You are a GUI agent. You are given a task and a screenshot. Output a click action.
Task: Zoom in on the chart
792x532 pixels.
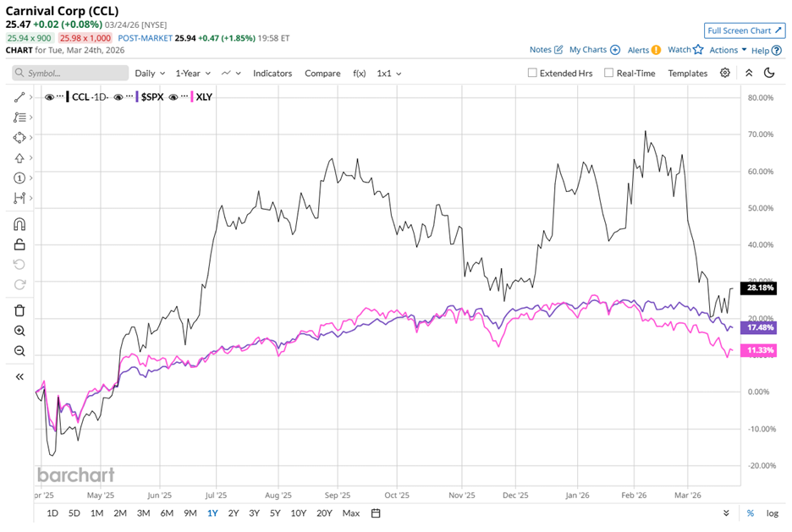19,331
